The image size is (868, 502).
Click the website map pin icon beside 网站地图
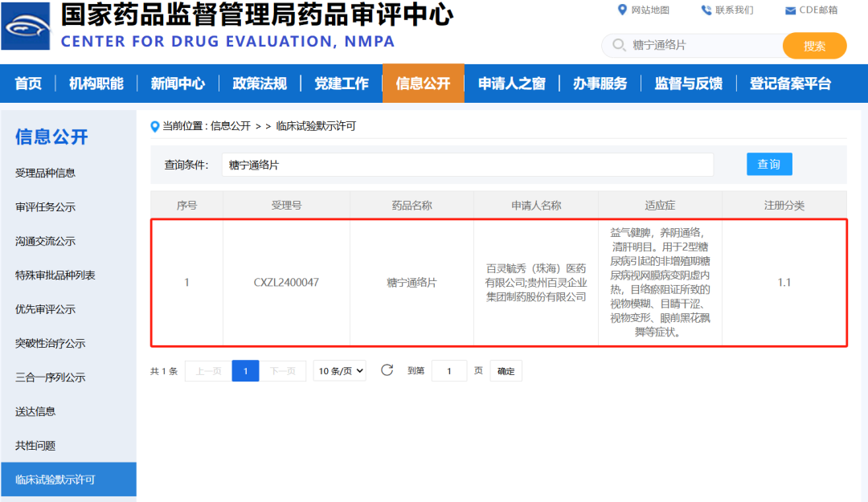[623, 10]
